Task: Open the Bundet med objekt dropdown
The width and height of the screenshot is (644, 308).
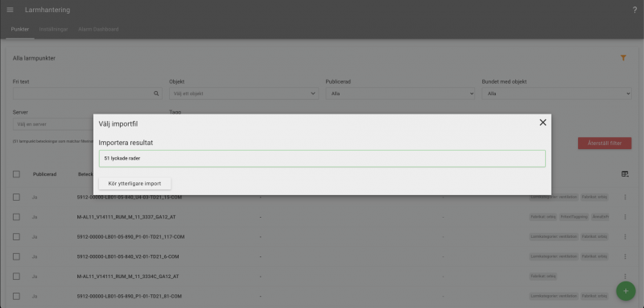Action: [x=556, y=94]
